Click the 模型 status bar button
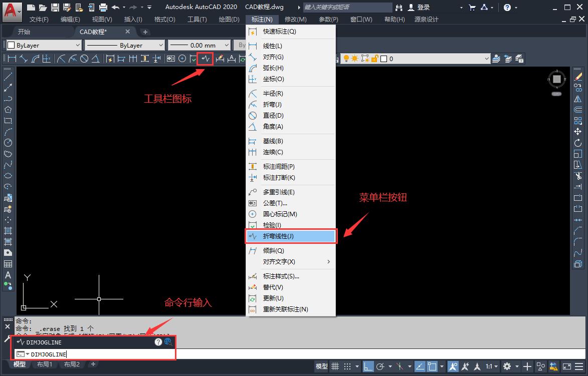The image size is (588, 376). [322, 366]
